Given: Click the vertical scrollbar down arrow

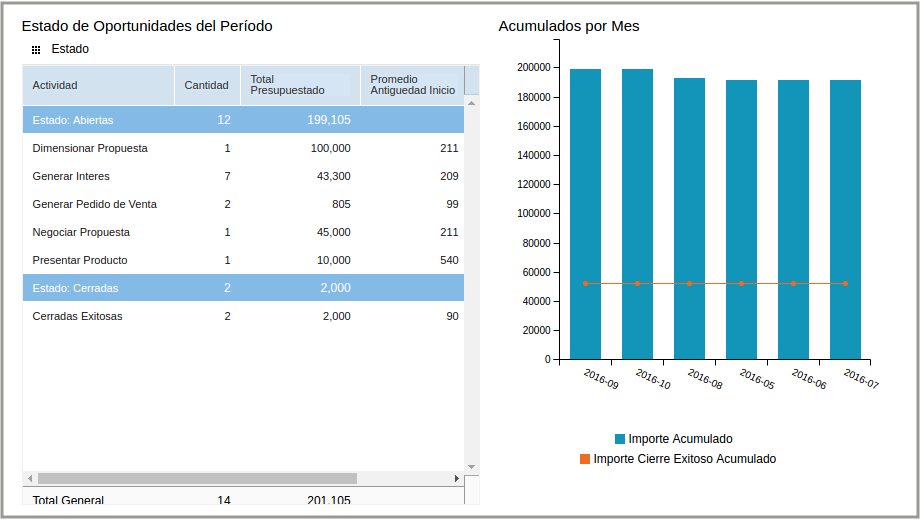Looking at the screenshot, I should [x=472, y=466].
